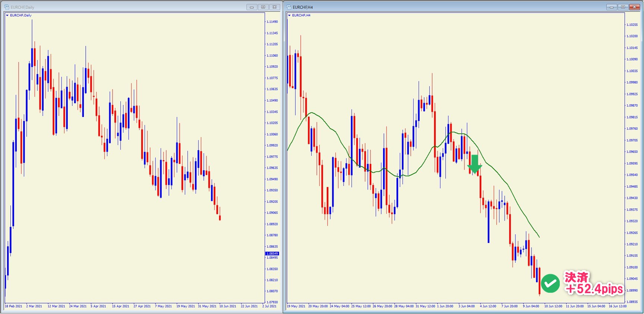Click the 12 Mar 2021 date label
Image resolution: width=644 pixels, height=314 pixels.
coord(56,306)
